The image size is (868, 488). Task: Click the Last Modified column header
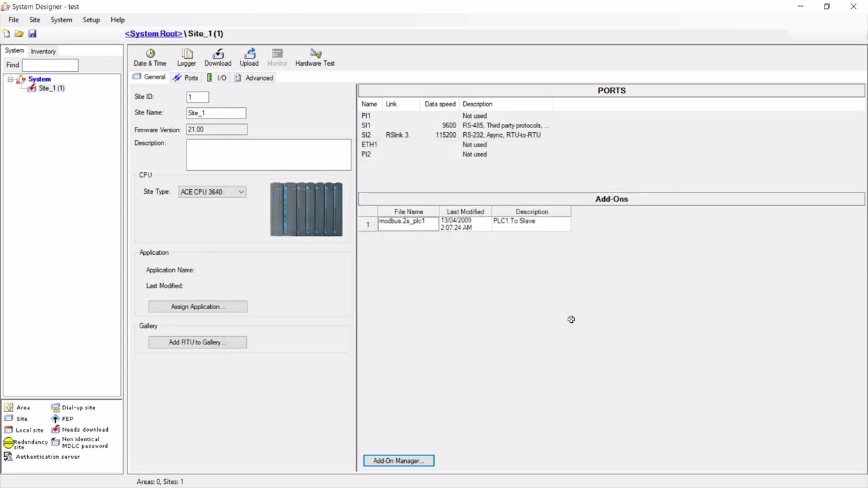[x=465, y=212]
